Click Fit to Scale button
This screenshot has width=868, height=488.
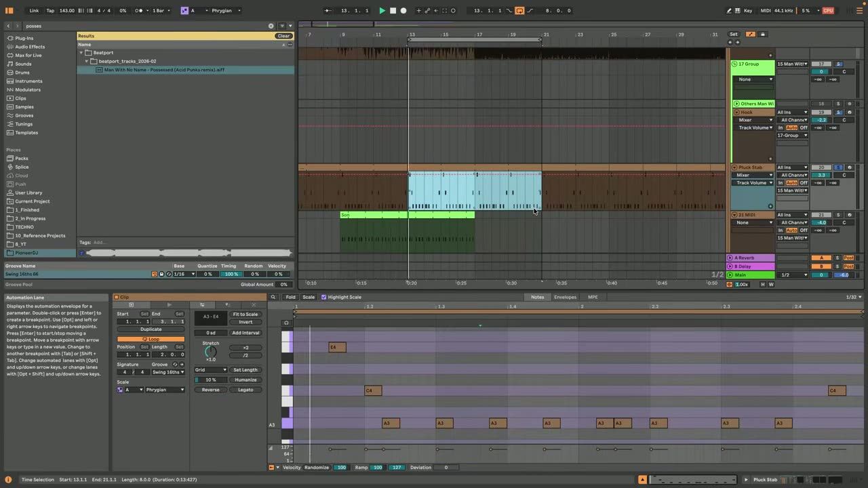click(245, 314)
